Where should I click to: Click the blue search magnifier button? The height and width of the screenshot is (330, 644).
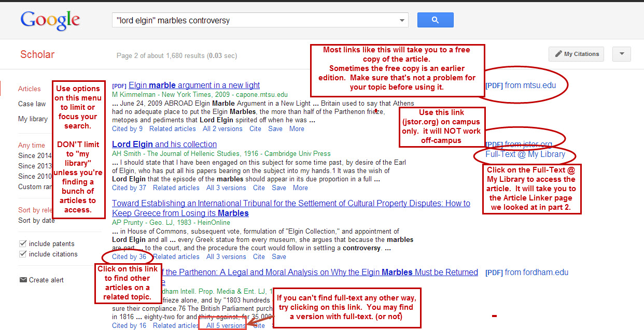435,20
